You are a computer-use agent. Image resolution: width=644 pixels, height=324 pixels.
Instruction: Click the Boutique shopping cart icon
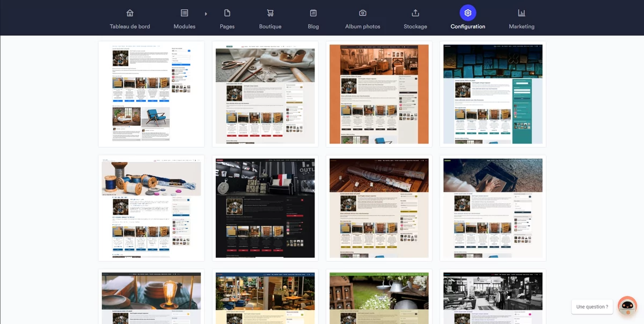click(270, 13)
